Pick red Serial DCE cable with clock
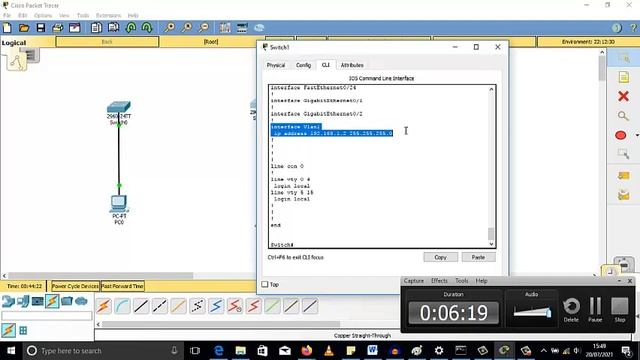Screen dimensions: 640x360 (x=235, y=306)
